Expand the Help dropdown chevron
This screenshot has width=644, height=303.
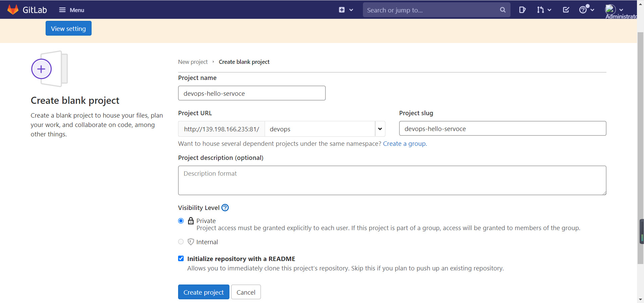(x=592, y=10)
